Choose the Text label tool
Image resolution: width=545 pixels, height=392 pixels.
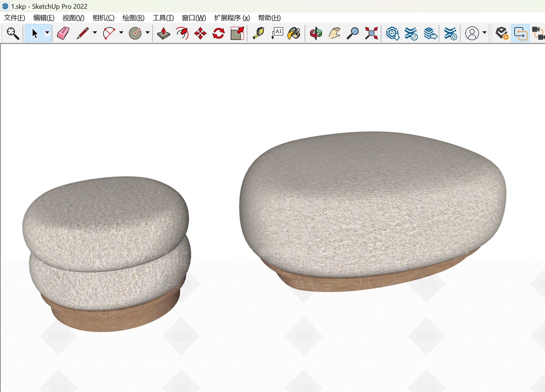click(x=277, y=33)
